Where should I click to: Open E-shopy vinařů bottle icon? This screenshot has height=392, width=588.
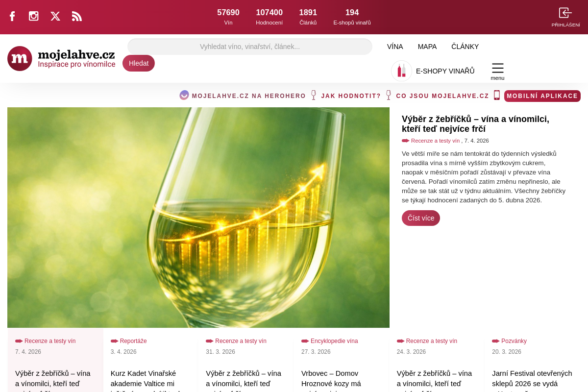pos(401,71)
